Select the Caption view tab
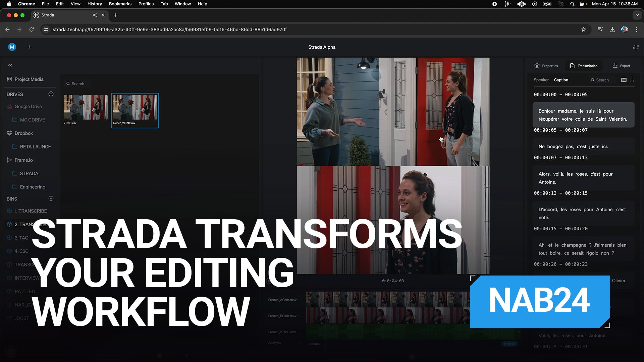 (x=561, y=80)
